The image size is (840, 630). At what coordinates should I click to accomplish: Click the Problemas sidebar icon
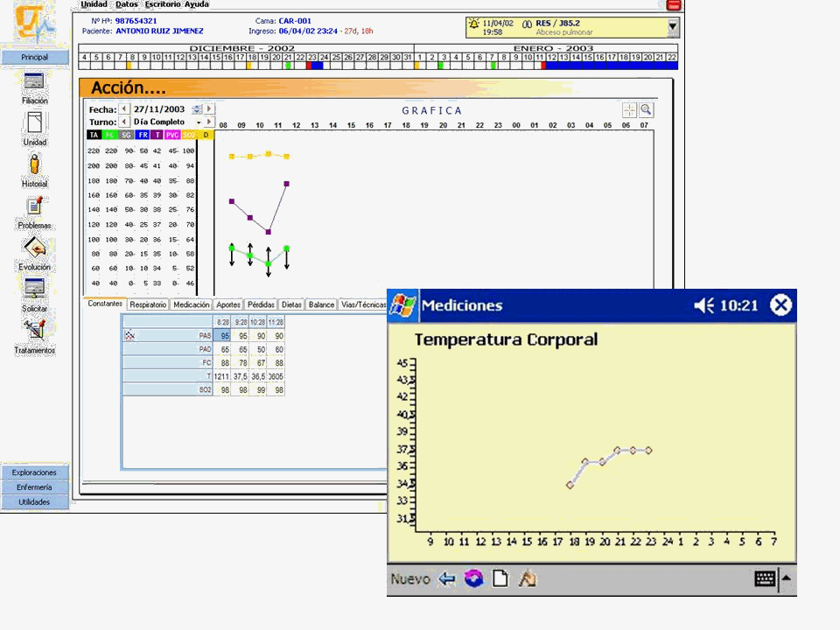click(34, 206)
